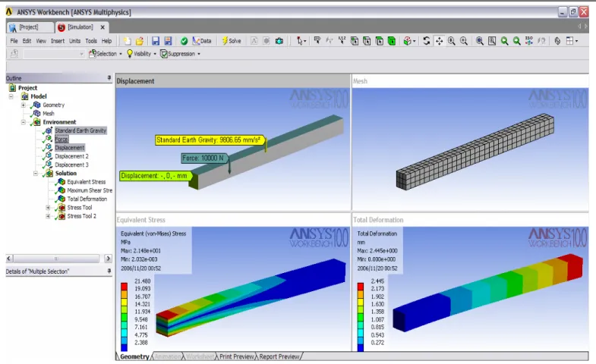Screen dimensions: 596x364
Task: Go to the Previous View green magnifier
Action: [504, 41]
